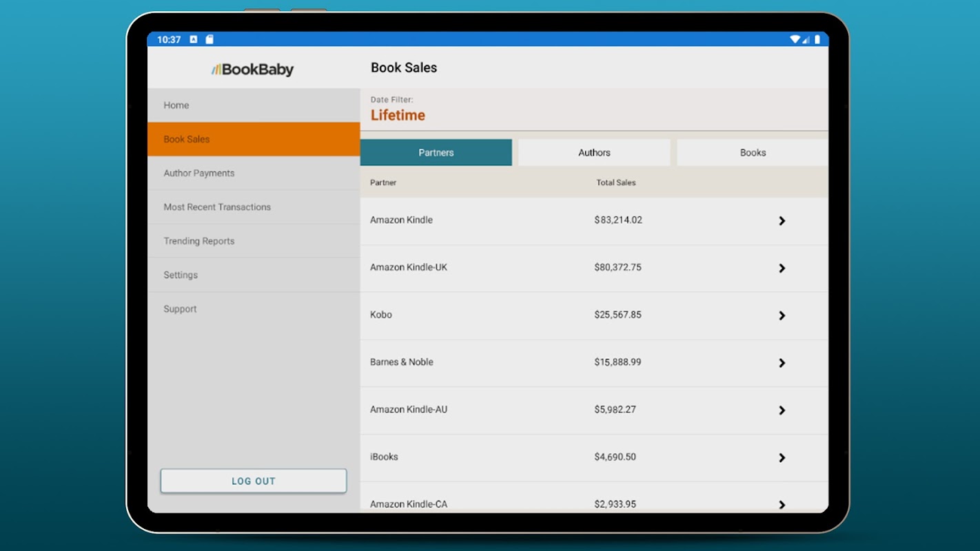Open Amazon Kindle details arrow
Viewport: 980px width, 551px height.
(782, 221)
